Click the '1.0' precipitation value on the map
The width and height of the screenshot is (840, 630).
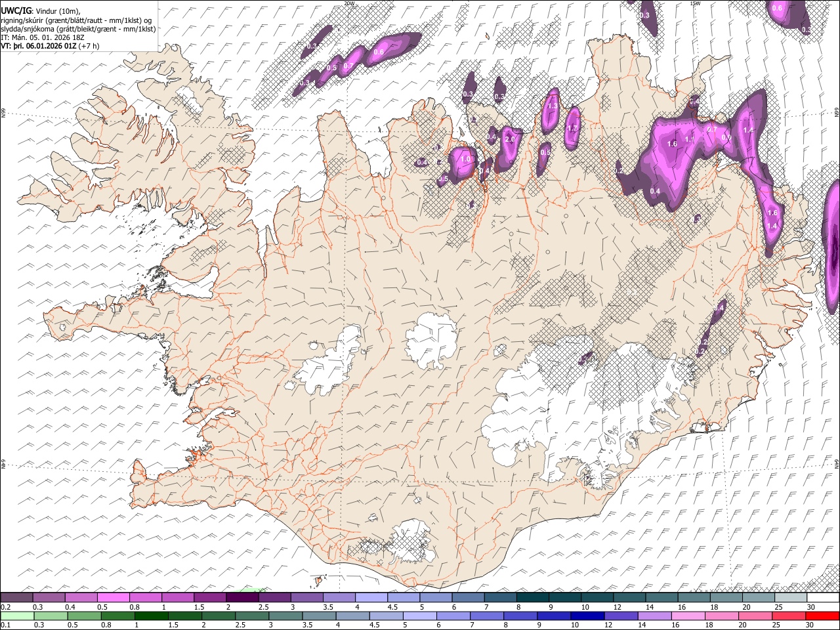click(466, 159)
